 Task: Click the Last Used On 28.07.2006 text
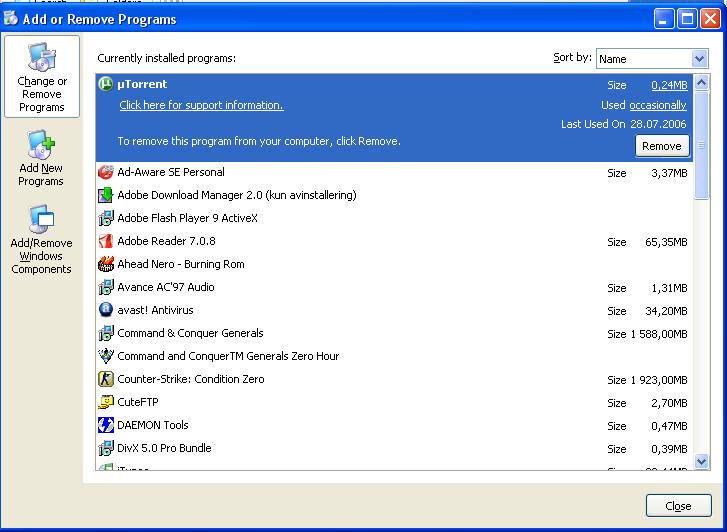624,124
